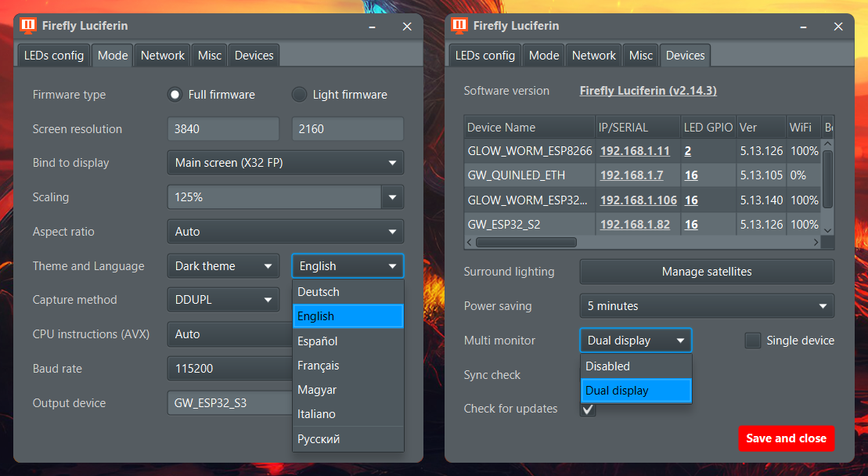Open the DDUPL capture method dropdown
Screen dimensions: 868x476
(224, 300)
